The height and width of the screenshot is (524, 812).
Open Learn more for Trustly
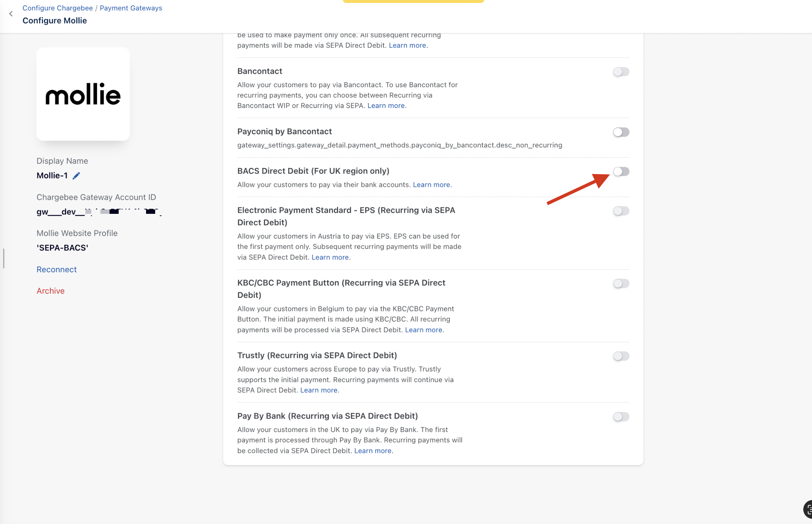click(x=319, y=390)
